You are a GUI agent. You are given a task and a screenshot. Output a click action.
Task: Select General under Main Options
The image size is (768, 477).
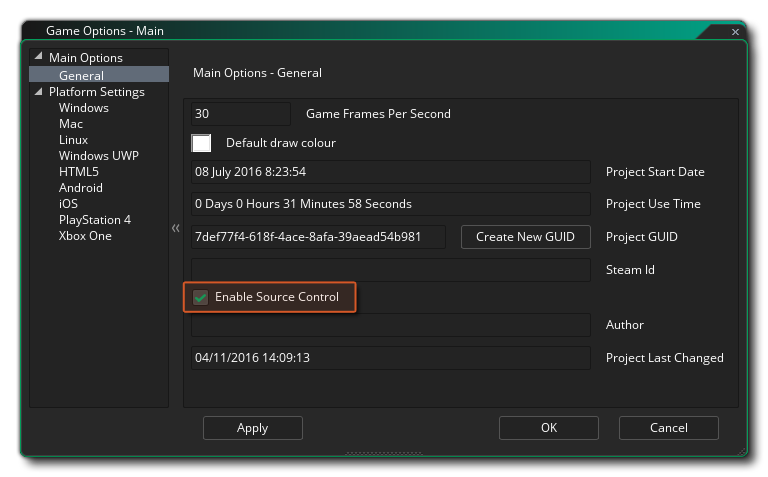click(81, 75)
